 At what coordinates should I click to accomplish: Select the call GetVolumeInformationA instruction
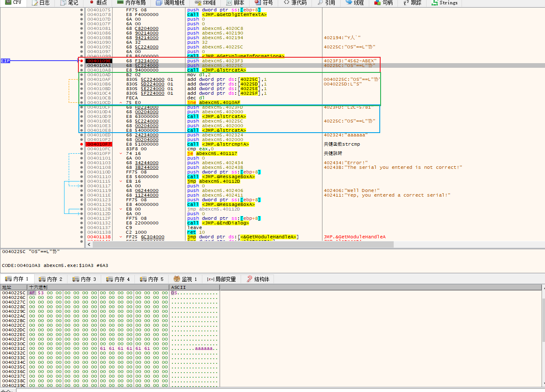(236, 56)
